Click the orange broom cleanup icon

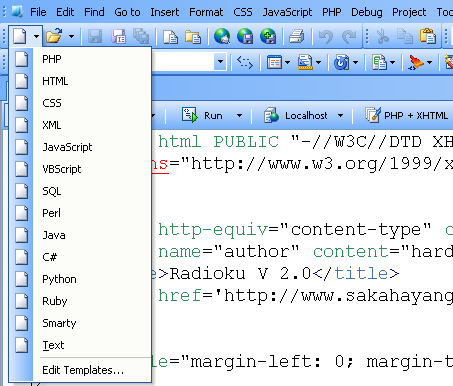point(416,62)
